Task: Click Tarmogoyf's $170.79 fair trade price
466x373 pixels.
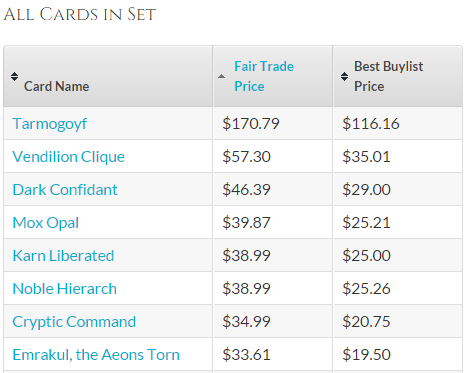Action: [251, 124]
